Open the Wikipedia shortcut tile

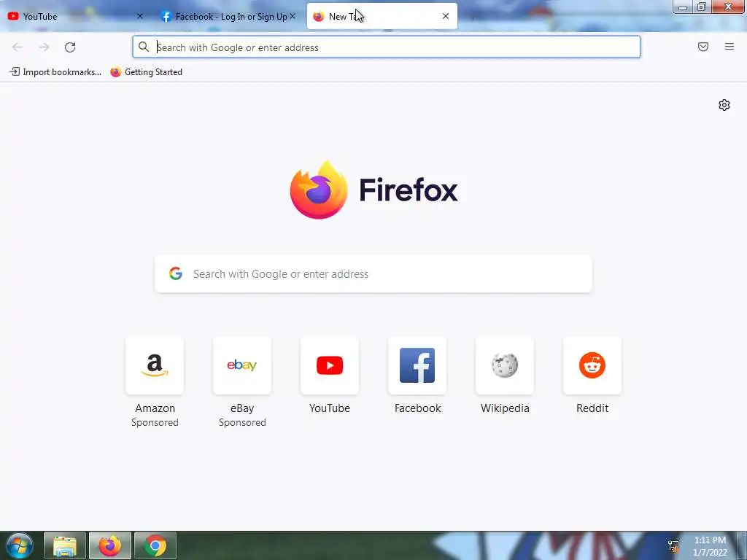tap(505, 365)
